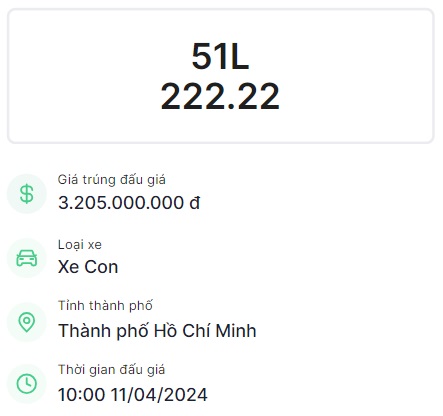443x416 pixels.
Task: Click the green car icon
Action: pos(27,258)
